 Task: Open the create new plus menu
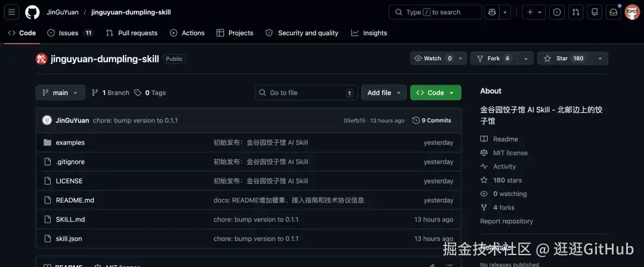click(x=534, y=13)
